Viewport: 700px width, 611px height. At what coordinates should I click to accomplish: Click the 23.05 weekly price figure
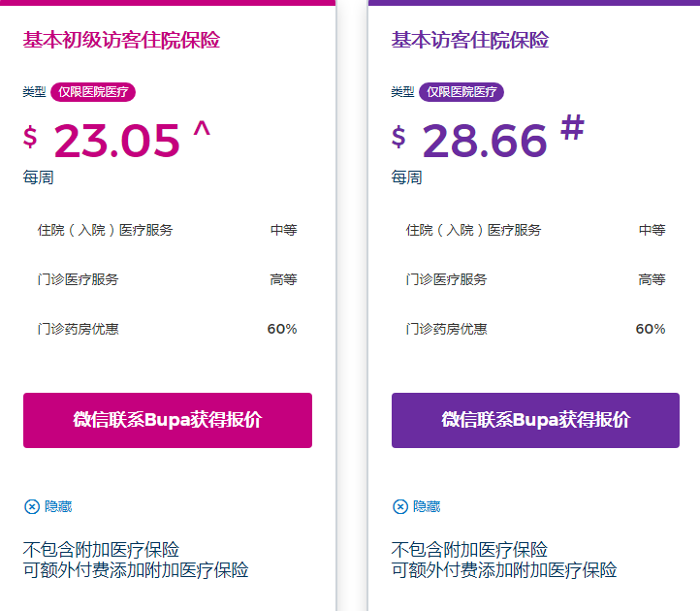click(117, 142)
